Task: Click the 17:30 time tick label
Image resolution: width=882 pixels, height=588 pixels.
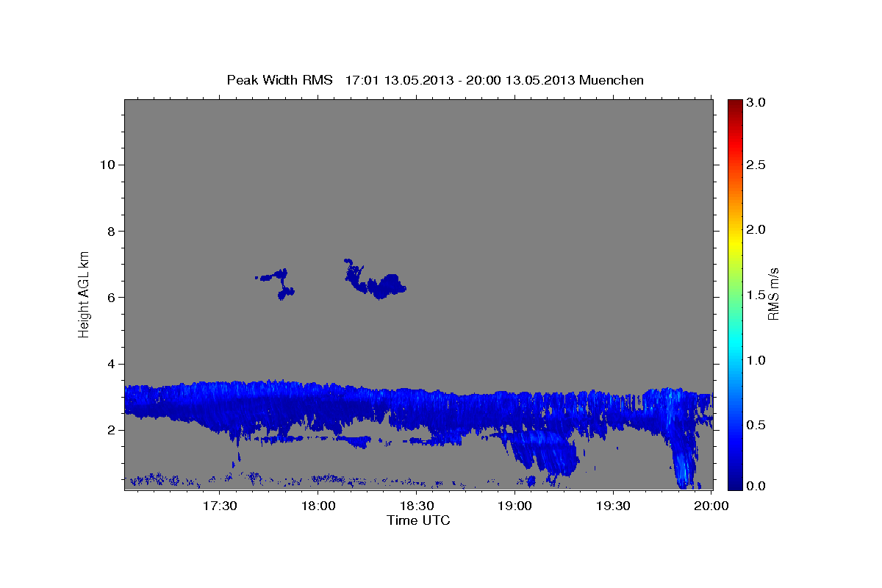Action: point(220,506)
